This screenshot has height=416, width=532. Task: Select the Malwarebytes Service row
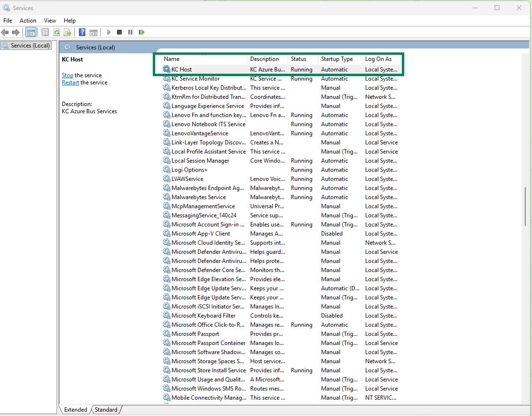pyautogui.click(x=198, y=197)
